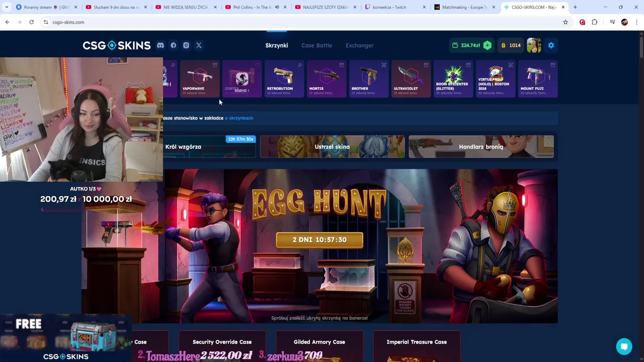The image size is (644, 362).
Task: Click the VAPORWAVE recent drop card
Action: coord(200,78)
